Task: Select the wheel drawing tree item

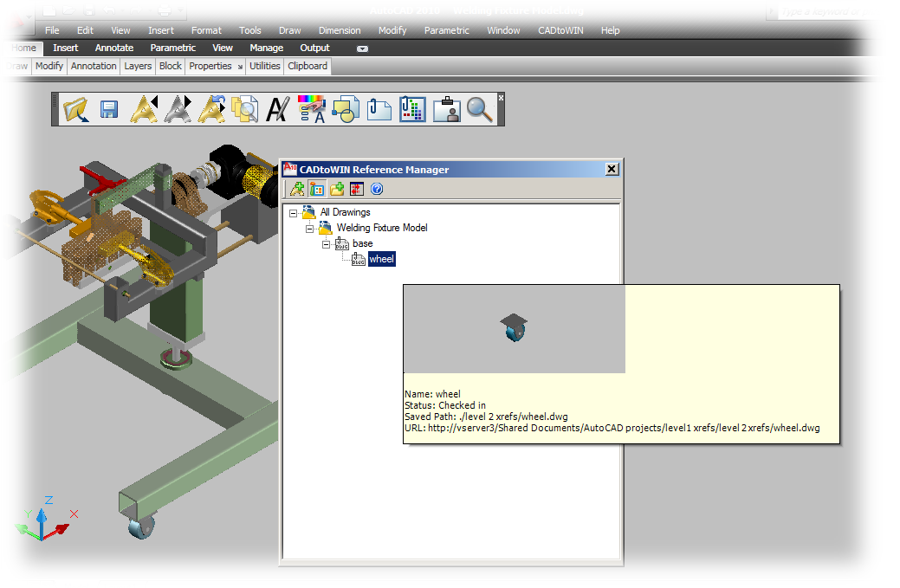Action: click(382, 259)
